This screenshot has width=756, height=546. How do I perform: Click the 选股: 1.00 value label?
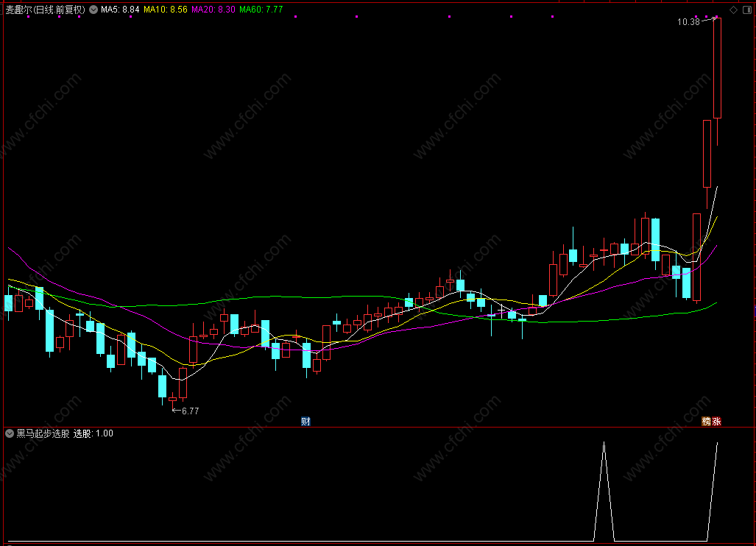[93, 433]
